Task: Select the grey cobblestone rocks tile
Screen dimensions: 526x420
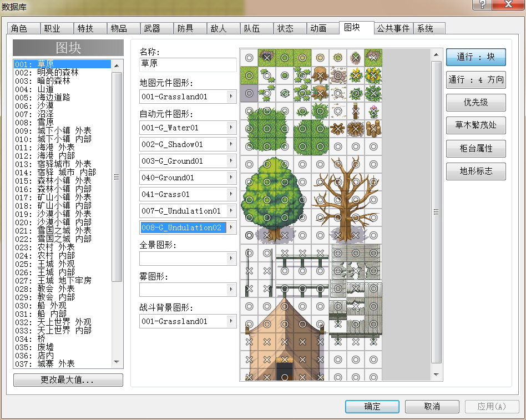Action: (338, 75)
